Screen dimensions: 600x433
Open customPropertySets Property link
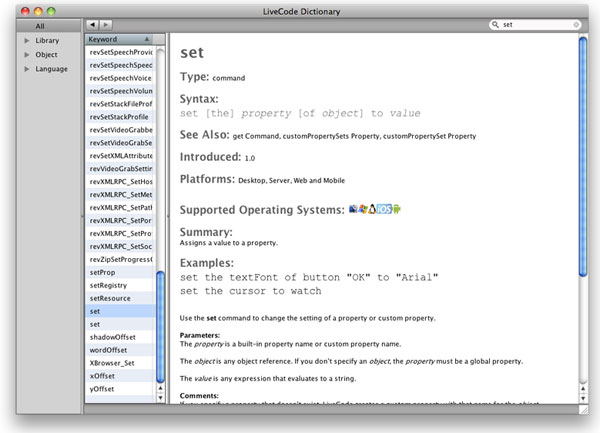click(331, 136)
